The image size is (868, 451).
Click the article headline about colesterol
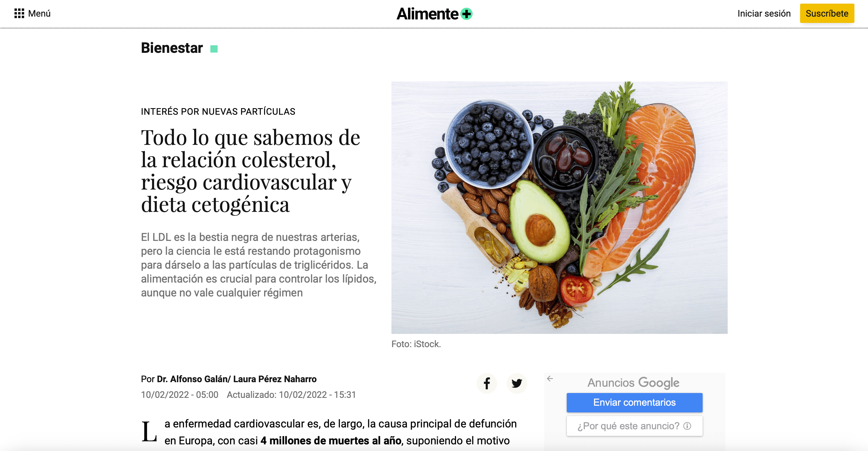pos(251,171)
